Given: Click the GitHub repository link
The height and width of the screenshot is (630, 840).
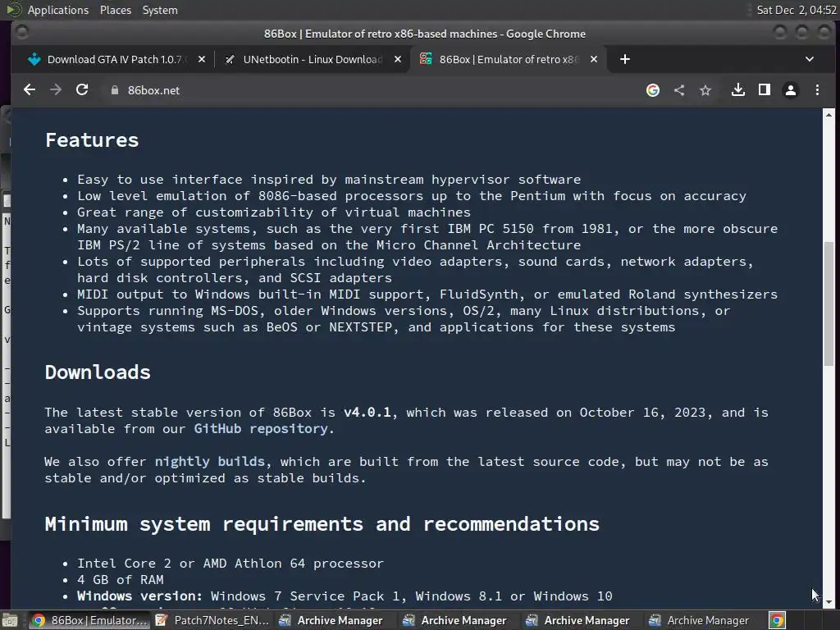Looking at the screenshot, I should (261, 428).
